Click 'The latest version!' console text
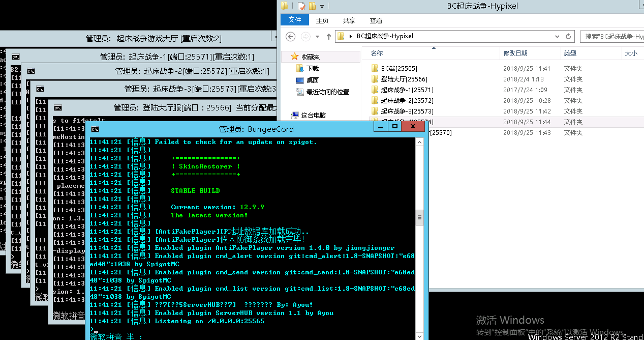The width and height of the screenshot is (644, 340). click(209, 215)
